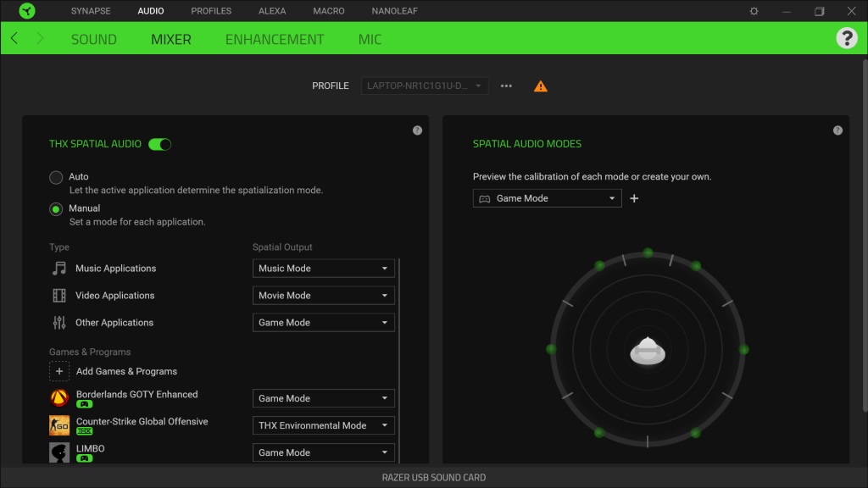This screenshot has height=488, width=868.
Task: Select the Manual mode radio button
Action: coord(56,209)
